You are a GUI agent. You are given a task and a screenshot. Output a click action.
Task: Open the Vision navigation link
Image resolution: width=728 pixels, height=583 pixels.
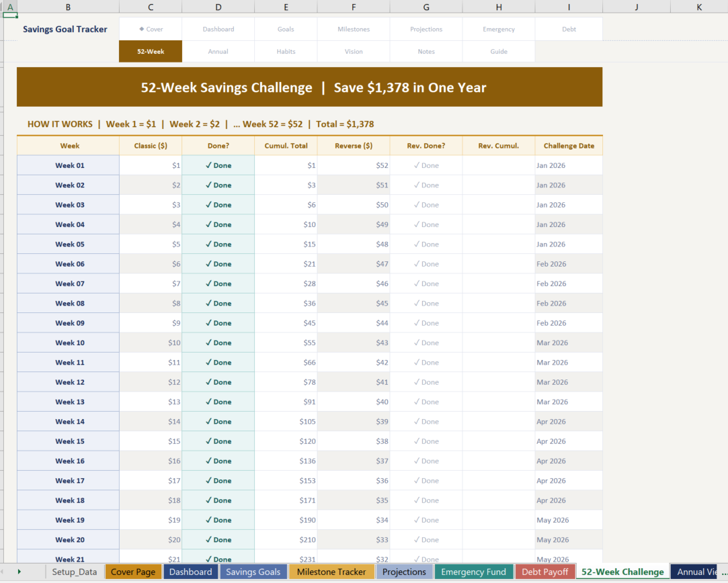(x=354, y=52)
